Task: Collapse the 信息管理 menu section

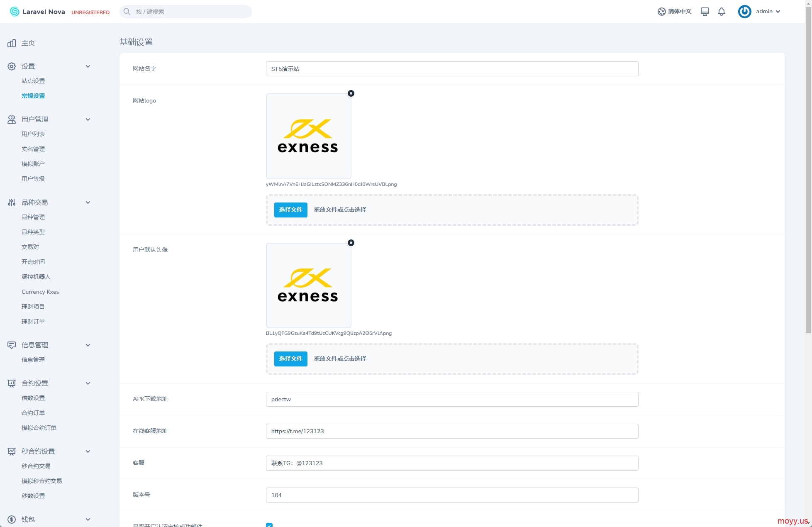Action: pyautogui.click(x=88, y=345)
